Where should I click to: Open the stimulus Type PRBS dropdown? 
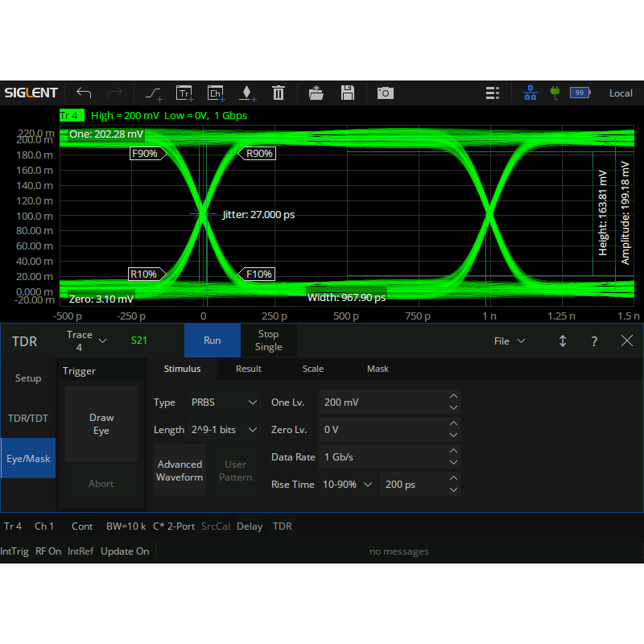click(224, 402)
